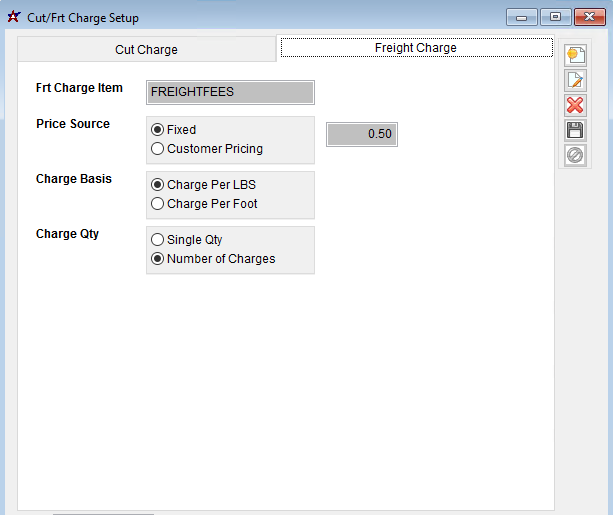Image resolution: width=613 pixels, height=515 pixels.
Task: Choose Charge Per Foot radio button
Action: point(204,204)
